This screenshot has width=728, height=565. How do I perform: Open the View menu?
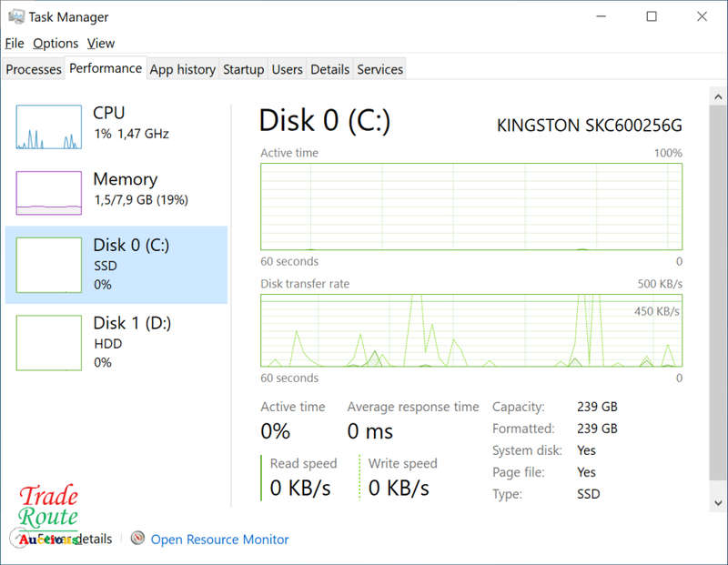(101, 43)
